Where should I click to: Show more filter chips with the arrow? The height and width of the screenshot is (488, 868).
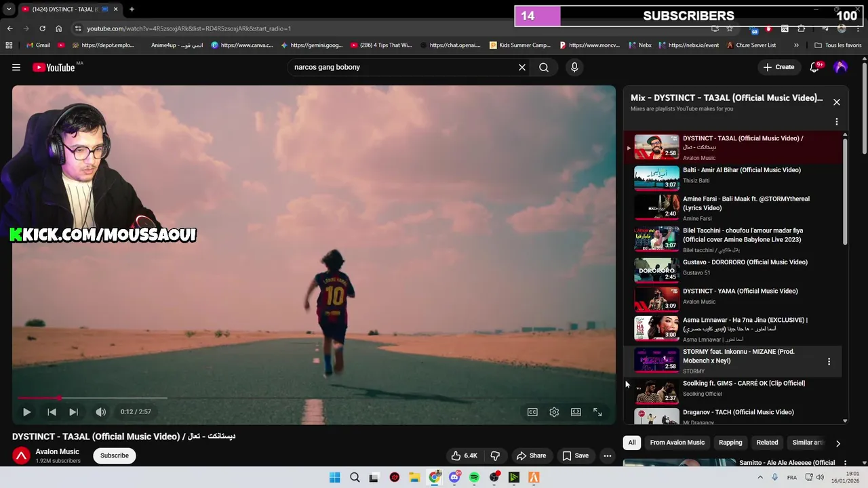pyautogui.click(x=838, y=443)
